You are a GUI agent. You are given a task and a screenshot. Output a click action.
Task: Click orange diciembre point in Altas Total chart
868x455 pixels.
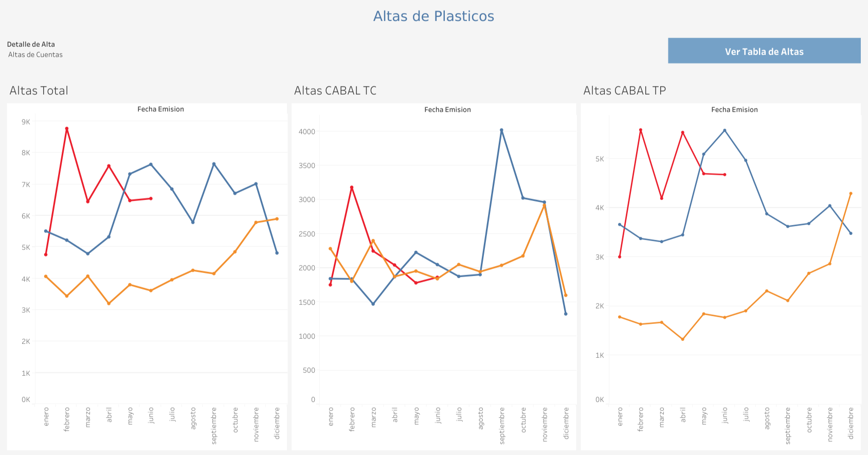[277, 219]
